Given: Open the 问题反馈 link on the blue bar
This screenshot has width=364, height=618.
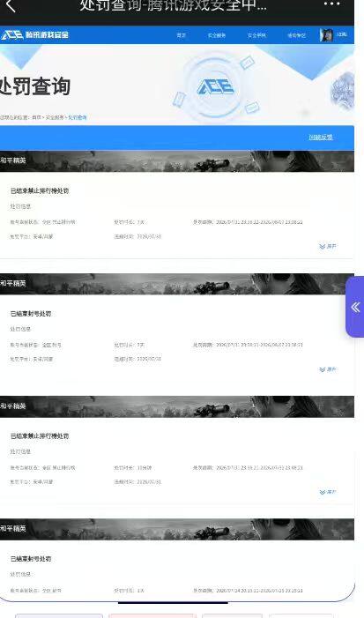Looking at the screenshot, I should point(321,138).
